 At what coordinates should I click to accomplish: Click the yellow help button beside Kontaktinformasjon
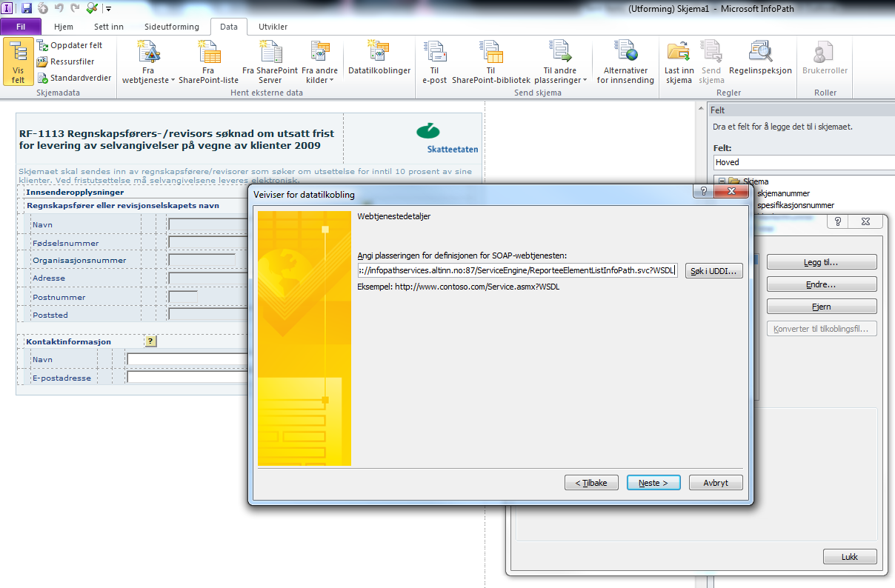click(x=151, y=341)
